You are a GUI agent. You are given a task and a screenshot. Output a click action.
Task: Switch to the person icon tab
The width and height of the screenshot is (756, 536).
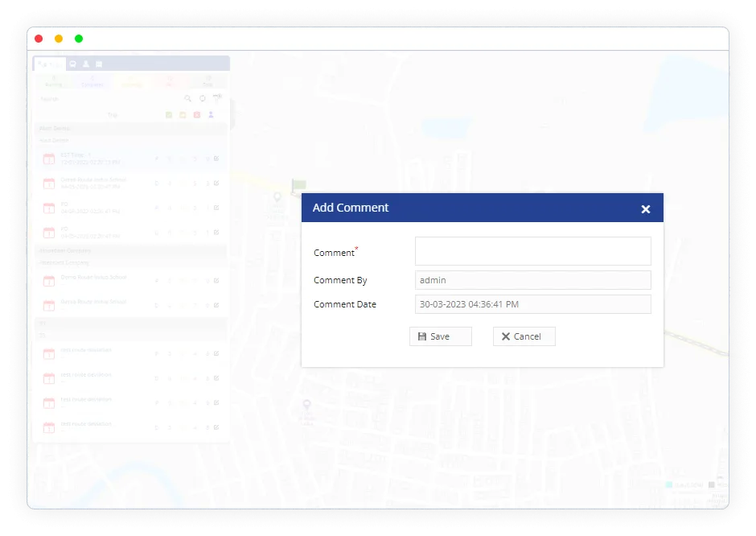point(86,64)
